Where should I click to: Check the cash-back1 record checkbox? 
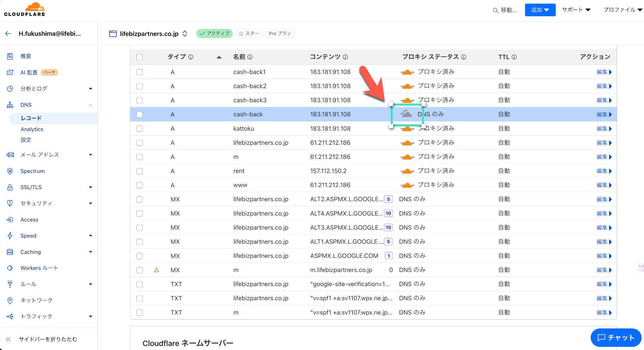click(x=140, y=72)
